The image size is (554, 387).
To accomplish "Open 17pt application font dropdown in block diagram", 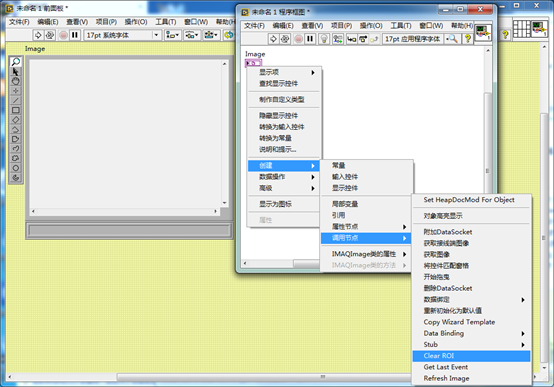I will [x=412, y=39].
